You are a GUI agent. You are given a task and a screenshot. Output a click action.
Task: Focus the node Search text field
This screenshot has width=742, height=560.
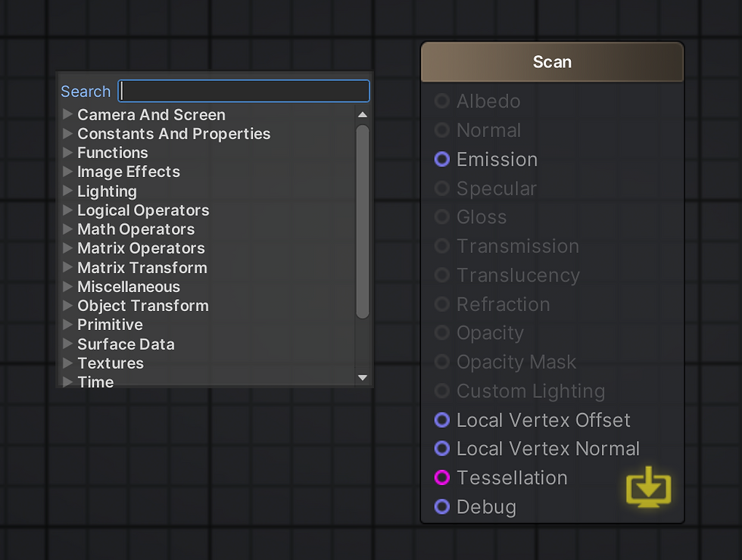244,91
